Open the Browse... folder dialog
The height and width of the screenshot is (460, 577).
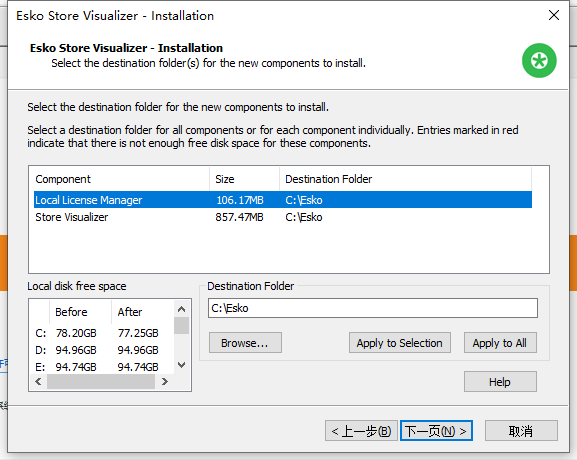[x=245, y=343]
